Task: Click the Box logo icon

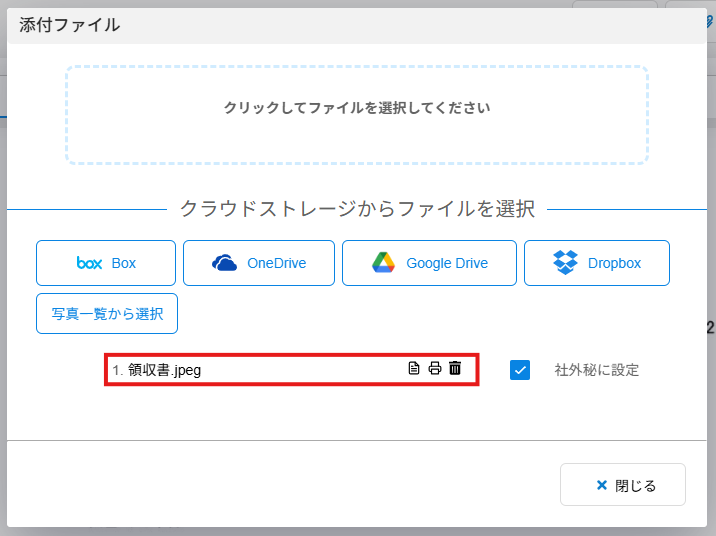Action: pyautogui.click(x=90, y=263)
